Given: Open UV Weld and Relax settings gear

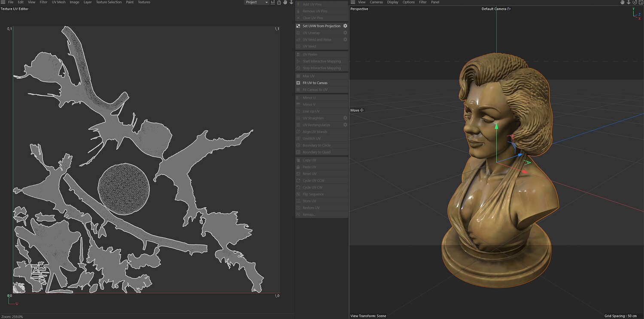Looking at the screenshot, I should (x=345, y=39).
